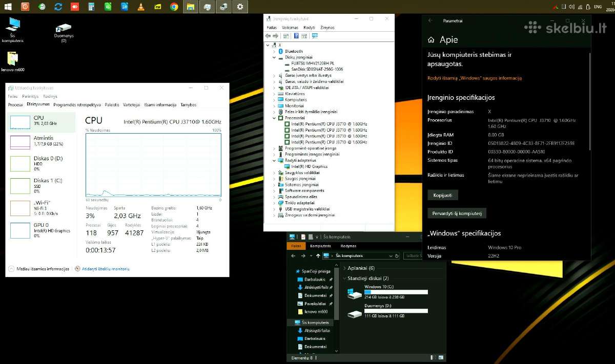Open Google Chrome from the taskbar

pyautogui.click(x=174, y=7)
